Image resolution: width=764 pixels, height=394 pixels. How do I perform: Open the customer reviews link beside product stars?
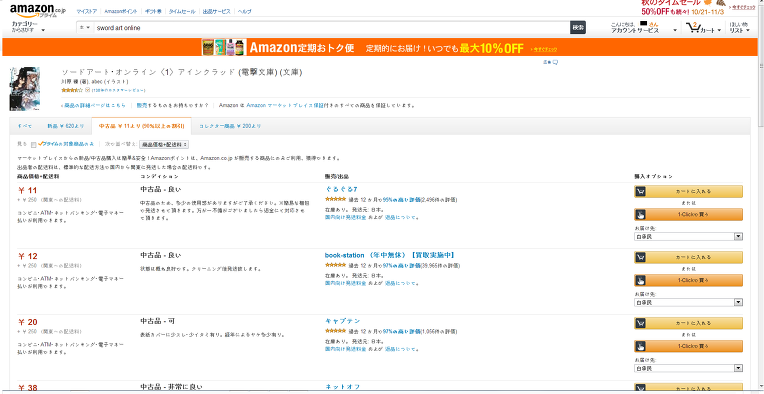(x=118, y=91)
